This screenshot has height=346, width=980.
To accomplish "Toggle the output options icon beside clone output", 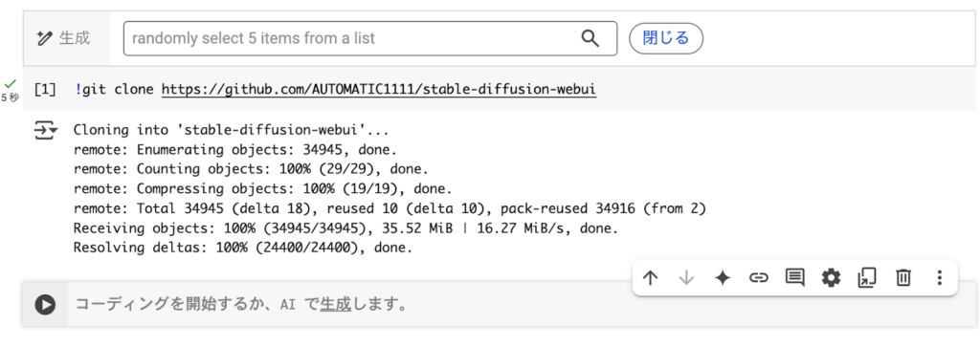I will [x=45, y=131].
